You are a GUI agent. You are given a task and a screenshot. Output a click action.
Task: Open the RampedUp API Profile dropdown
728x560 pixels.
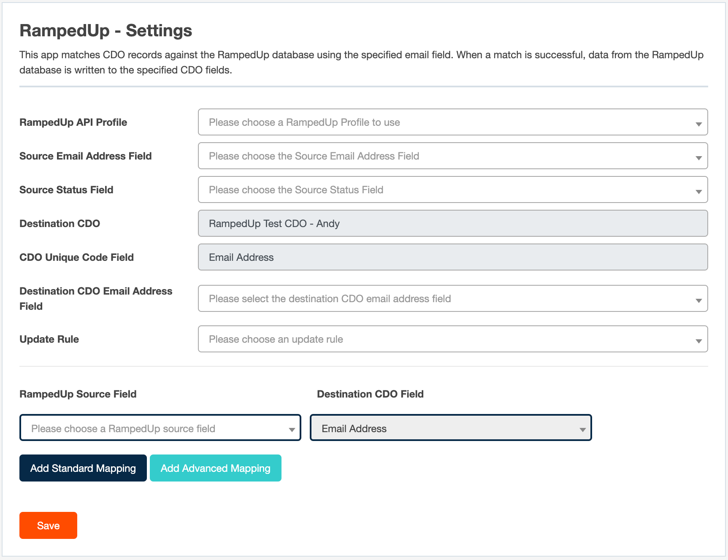coord(453,122)
